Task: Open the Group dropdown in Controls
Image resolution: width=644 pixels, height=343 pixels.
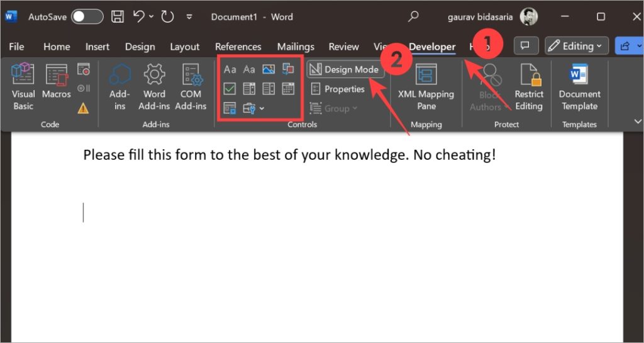Action: point(334,108)
